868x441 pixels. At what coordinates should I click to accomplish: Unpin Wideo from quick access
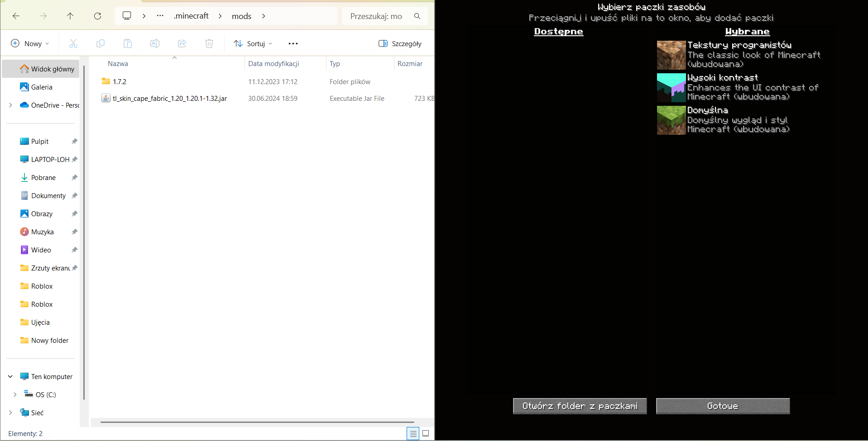(75, 250)
